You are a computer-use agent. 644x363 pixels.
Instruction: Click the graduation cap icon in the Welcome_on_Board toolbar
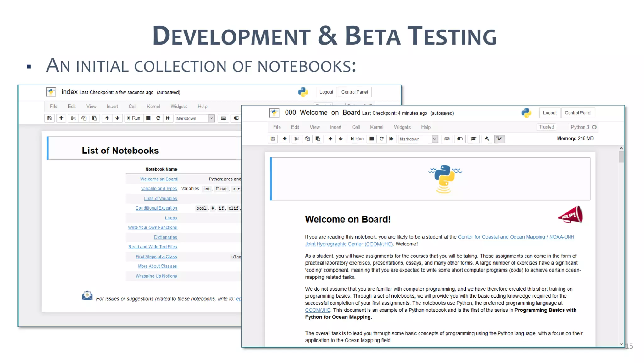(474, 139)
